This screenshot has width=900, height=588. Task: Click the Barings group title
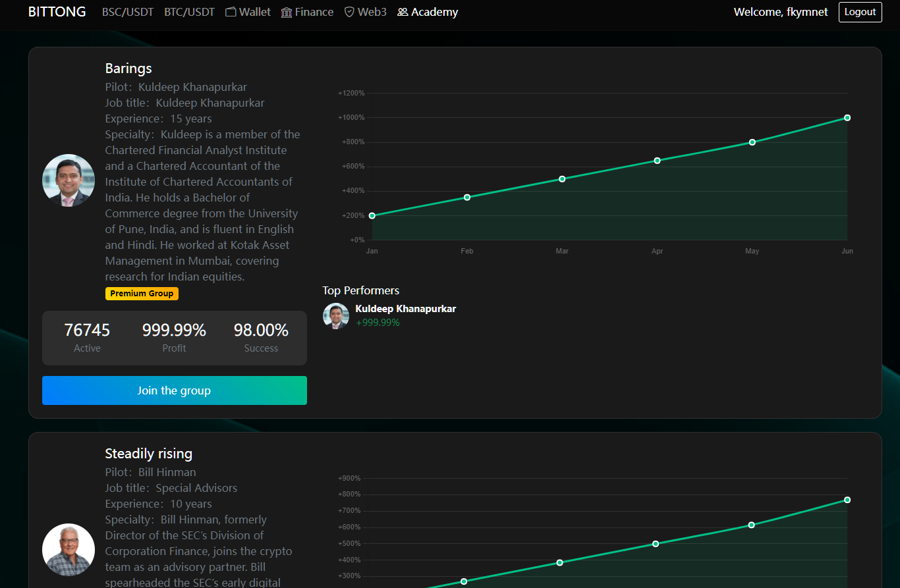point(128,68)
